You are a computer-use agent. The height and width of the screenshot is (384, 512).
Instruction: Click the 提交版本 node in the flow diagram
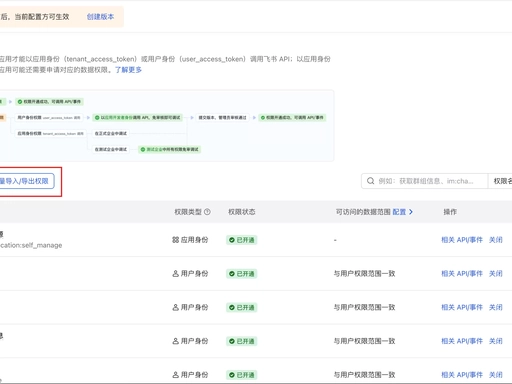click(x=222, y=117)
